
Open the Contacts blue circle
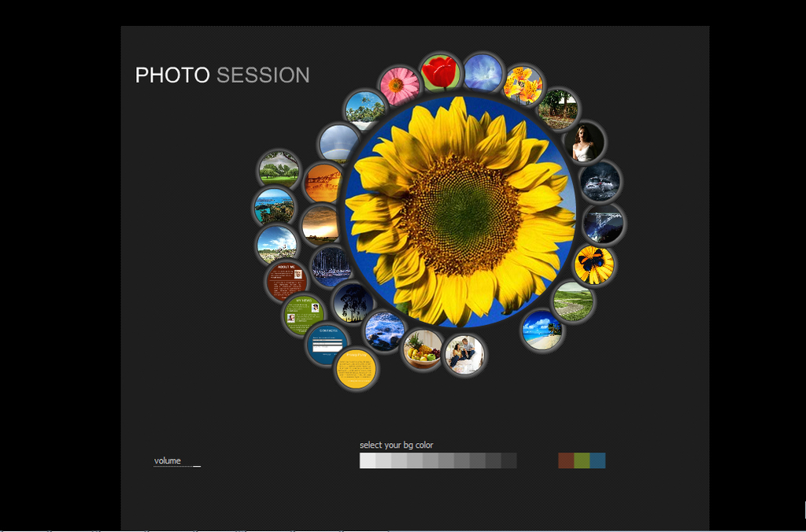tap(327, 344)
